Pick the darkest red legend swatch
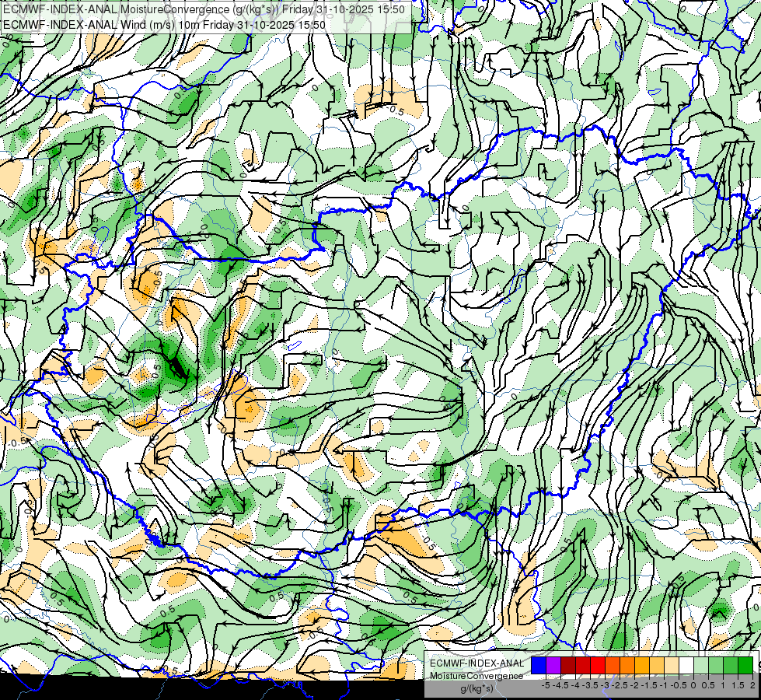This screenshot has width=761, height=700. click(x=568, y=665)
